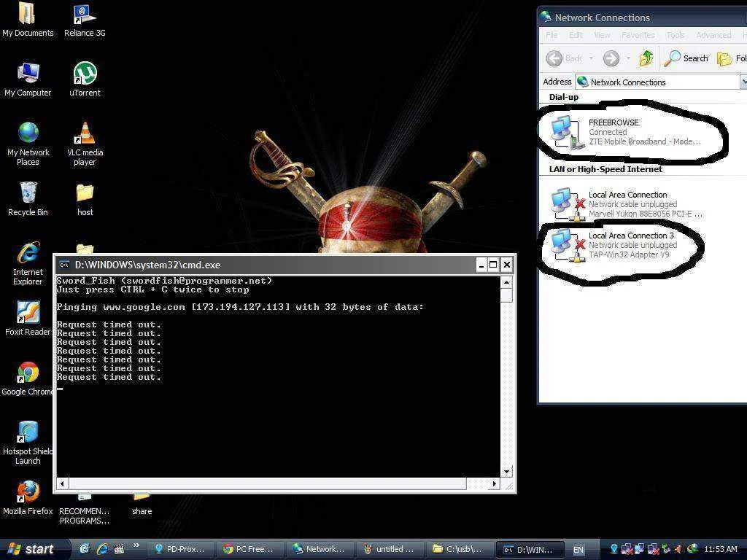Open the Folders button in Network Connections toolbar
Viewport: 747px width, 560px height.
pos(732,58)
